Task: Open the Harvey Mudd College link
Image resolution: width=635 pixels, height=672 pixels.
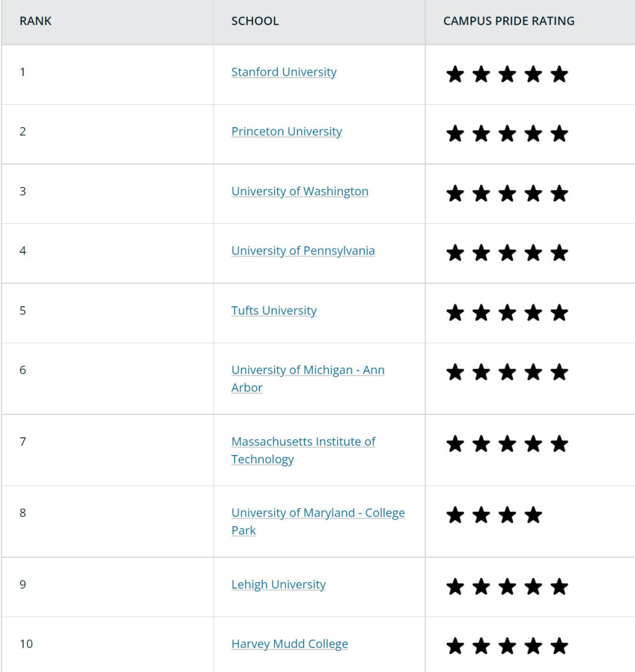Action: (x=290, y=644)
